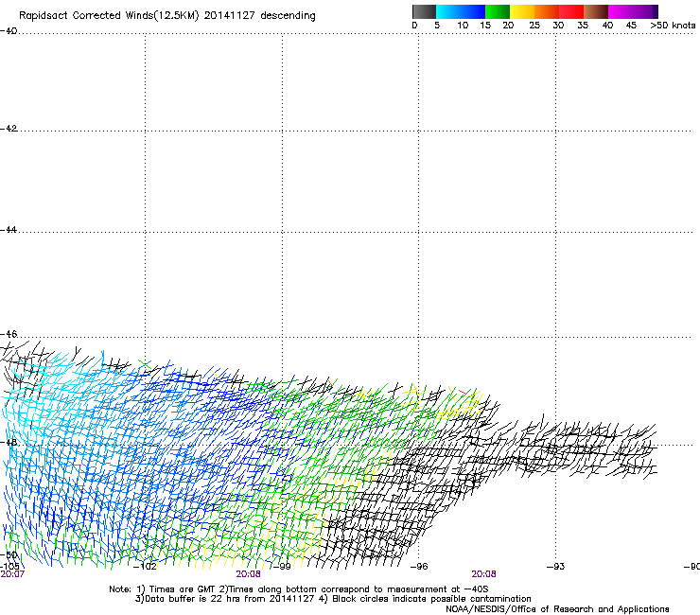The height and width of the screenshot is (615, 700).
Task: Click the longitude label -105
Action: tap(9, 567)
